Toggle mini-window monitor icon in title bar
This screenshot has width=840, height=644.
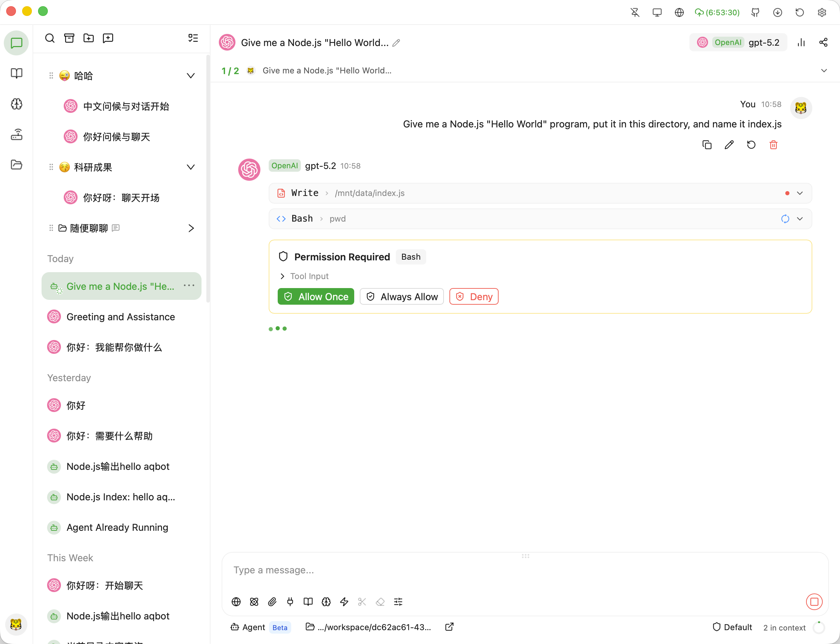657,12
